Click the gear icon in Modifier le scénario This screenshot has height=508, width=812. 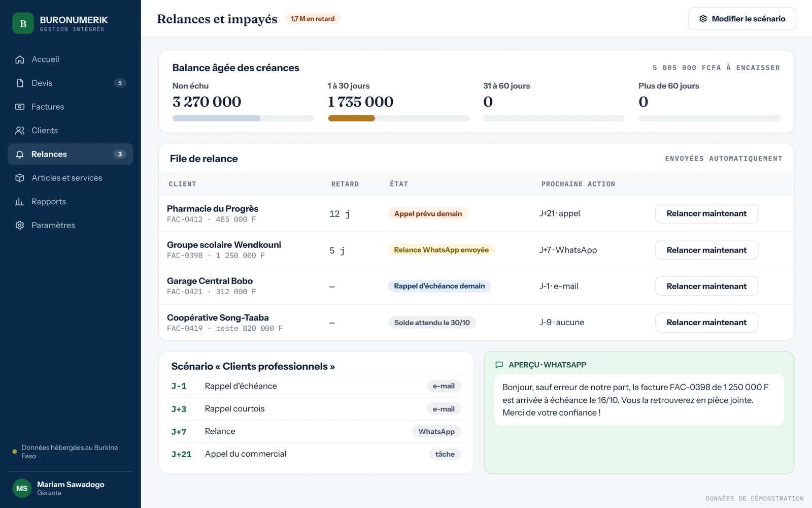pos(703,19)
